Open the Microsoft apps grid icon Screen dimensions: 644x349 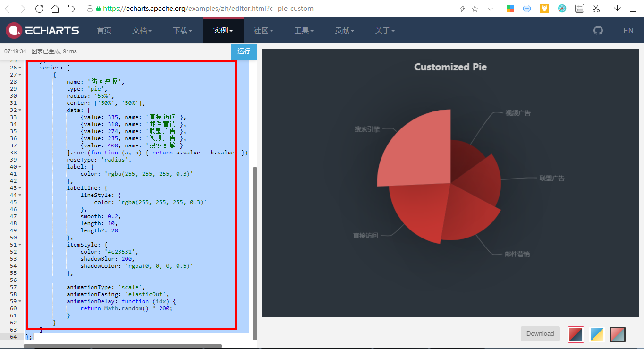[510, 8]
